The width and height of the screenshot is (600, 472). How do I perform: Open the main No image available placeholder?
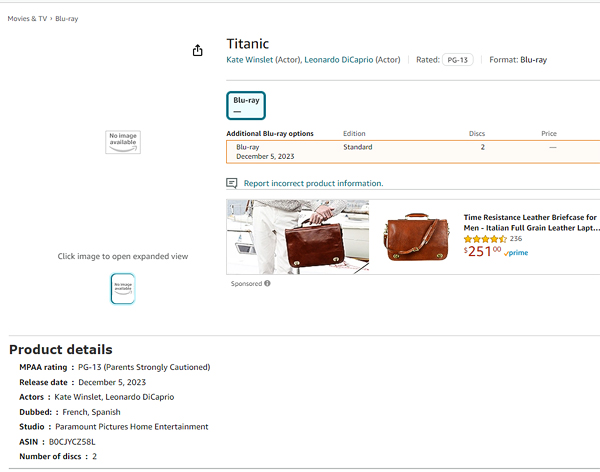click(x=123, y=142)
